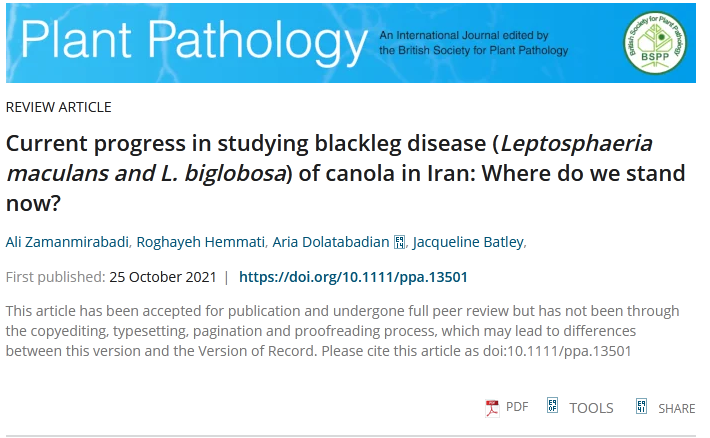Viewport: 710px width, 438px height.
Task: Click the article title heading
Action: [x=345, y=173]
